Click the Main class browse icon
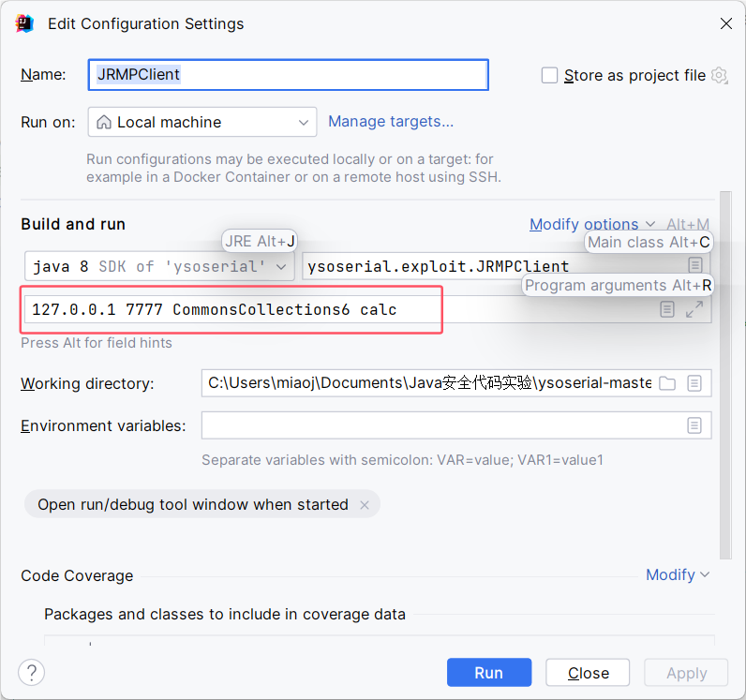This screenshot has height=700, width=746. 694,266
